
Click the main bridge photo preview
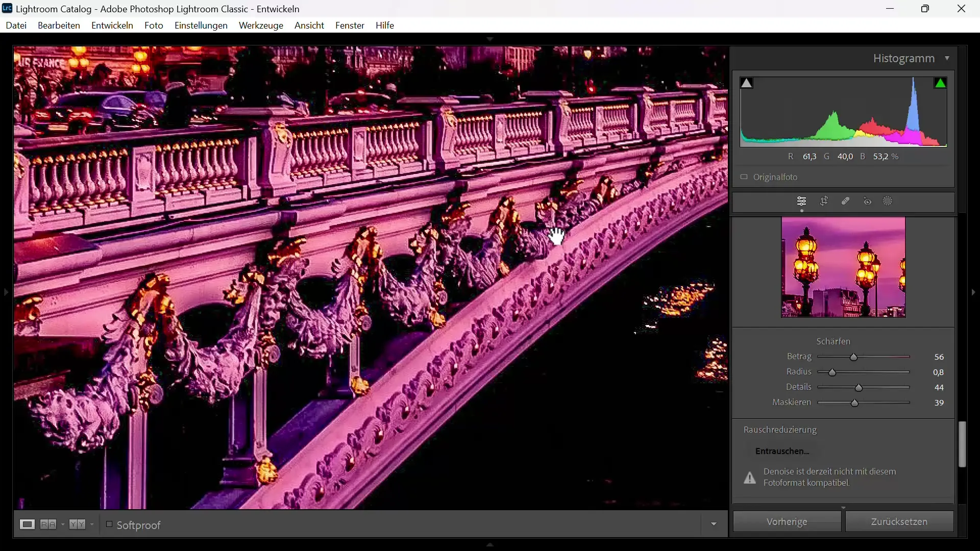point(371,278)
